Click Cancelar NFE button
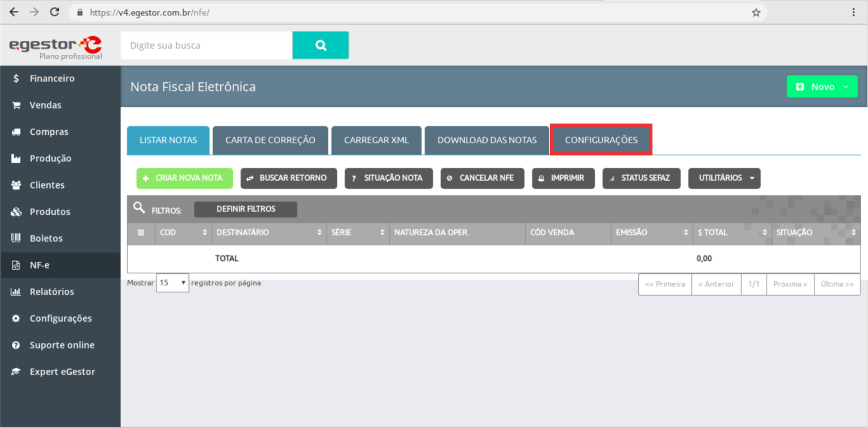This screenshot has width=868, height=428. click(482, 179)
